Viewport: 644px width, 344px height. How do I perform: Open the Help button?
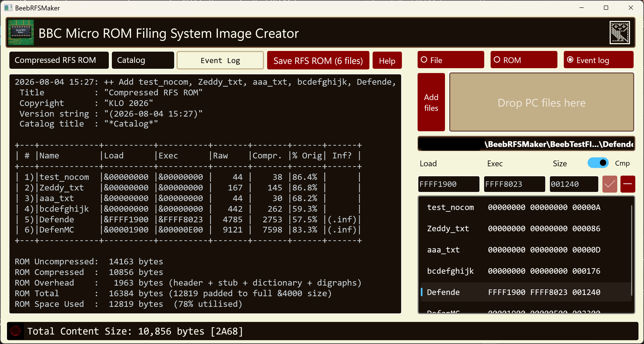[x=387, y=61]
